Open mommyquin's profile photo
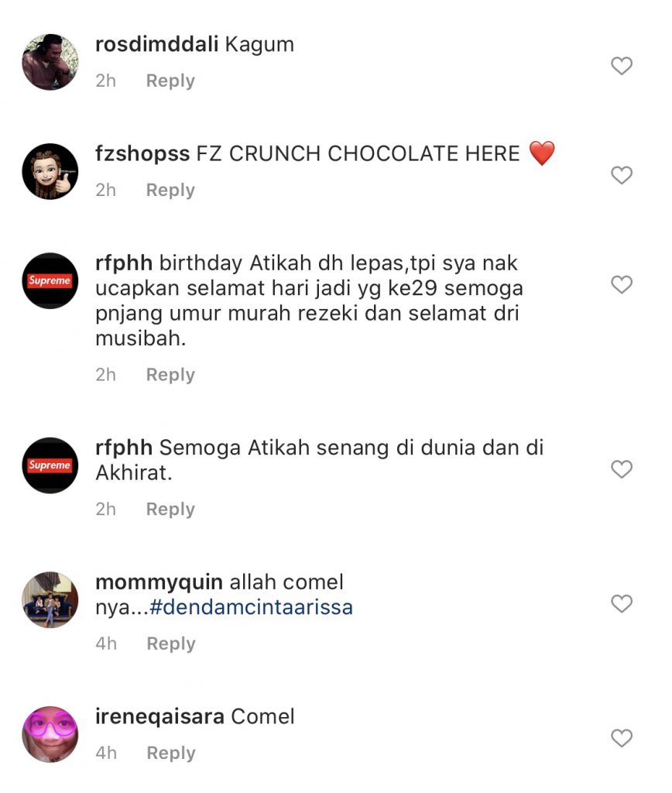The height and width of the screenshot is (793, 672). [x=50, y=600]
